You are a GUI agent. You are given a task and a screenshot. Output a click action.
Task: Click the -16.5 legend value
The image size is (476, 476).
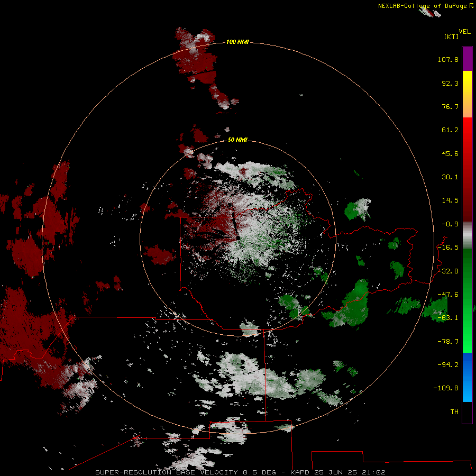coord(448,248)
